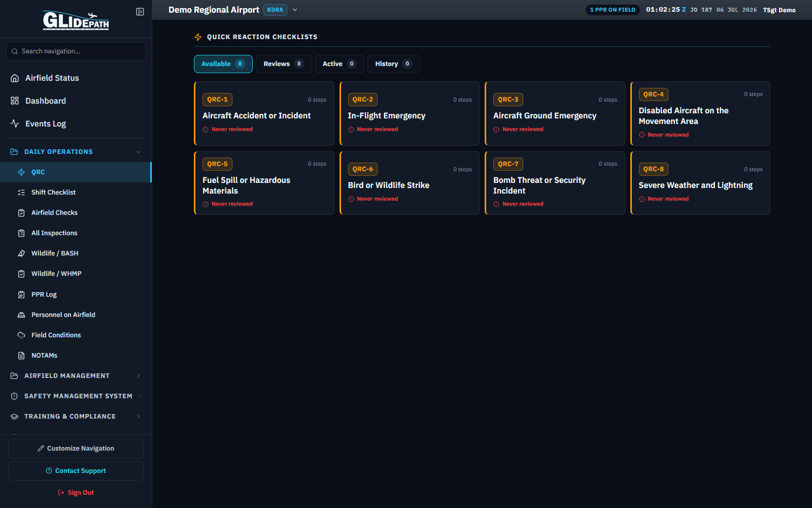This screenshot has width=812, height=508.
Task: Open Airfield Status in sidebar
Action: 76,78
